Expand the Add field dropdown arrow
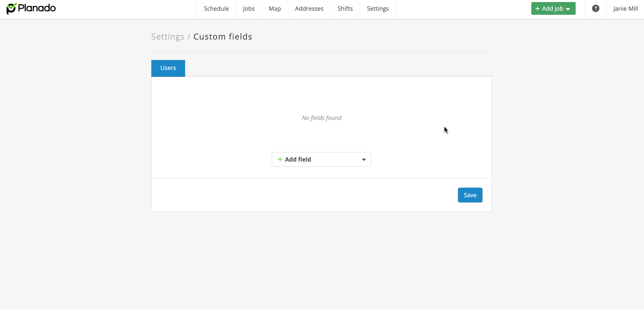The height and width of the screenshot is (309, 644). click(x=364, y=159)
